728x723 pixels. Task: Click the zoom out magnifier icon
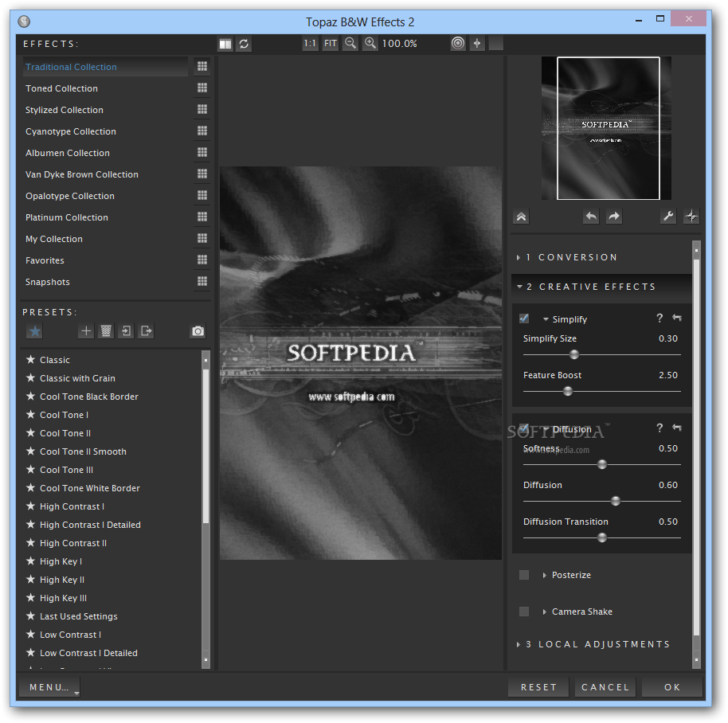[350, 44]
